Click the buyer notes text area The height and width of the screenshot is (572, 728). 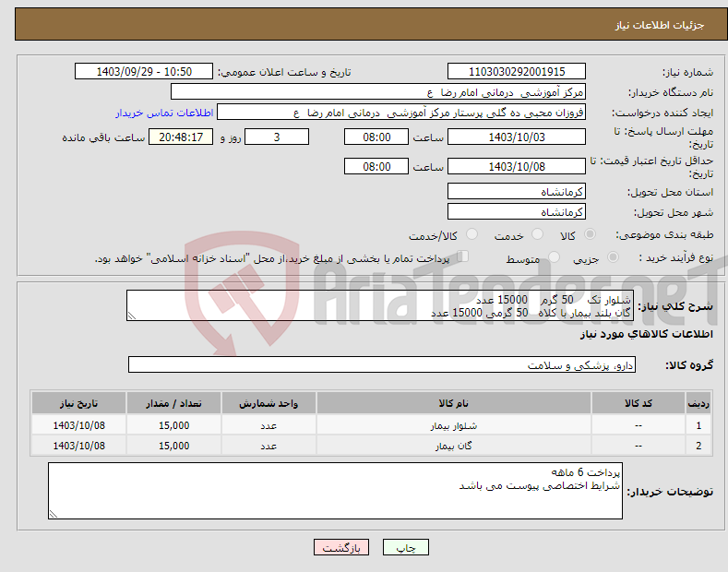click(335, 491)
